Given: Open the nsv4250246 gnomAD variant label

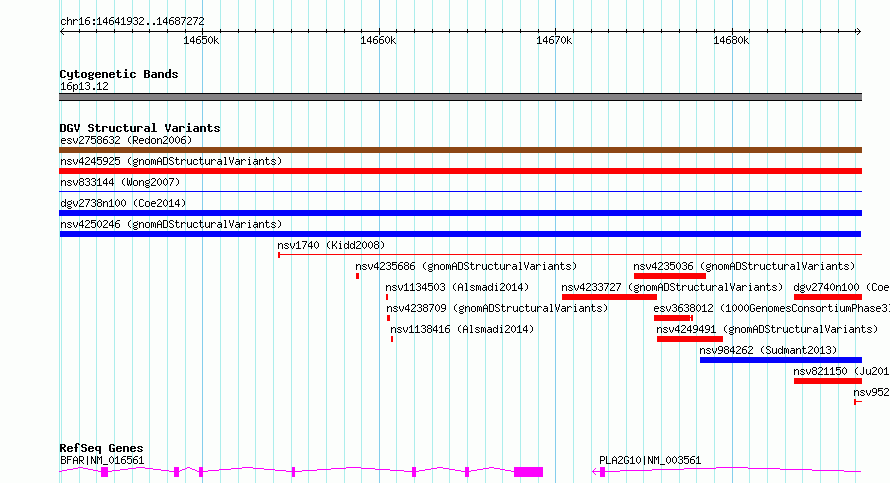Looking at the screenshot, I should coord(171,224).
